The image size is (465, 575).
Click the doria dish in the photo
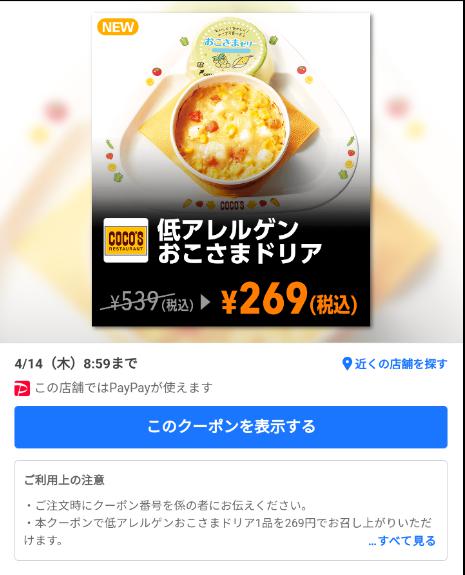tap(231, 130)
